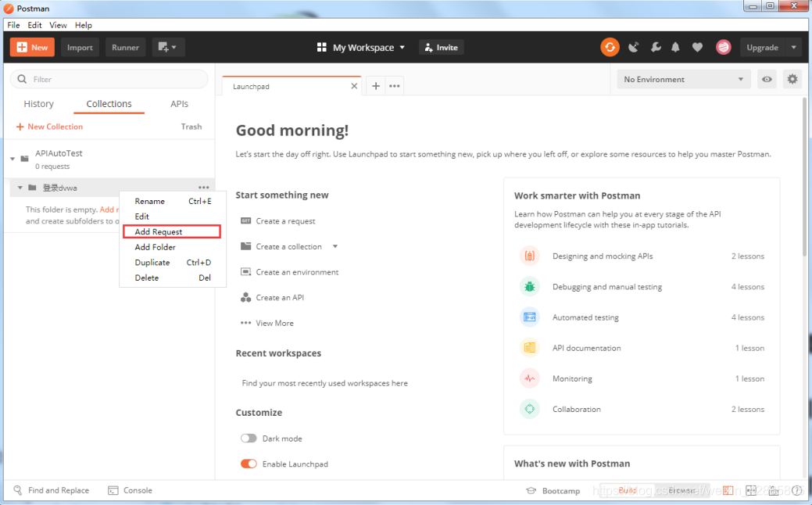Click the Create a collection folder icon

[245, 246]
